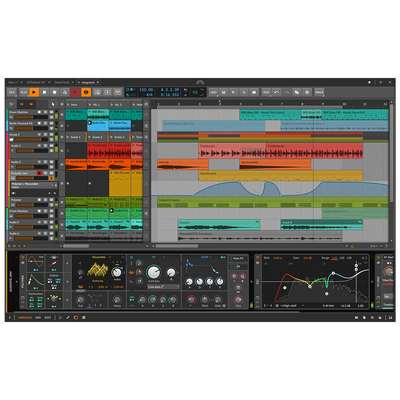Switch to the 'New 1*' project tab
The image size is (400, 400).
coord(13,82)
